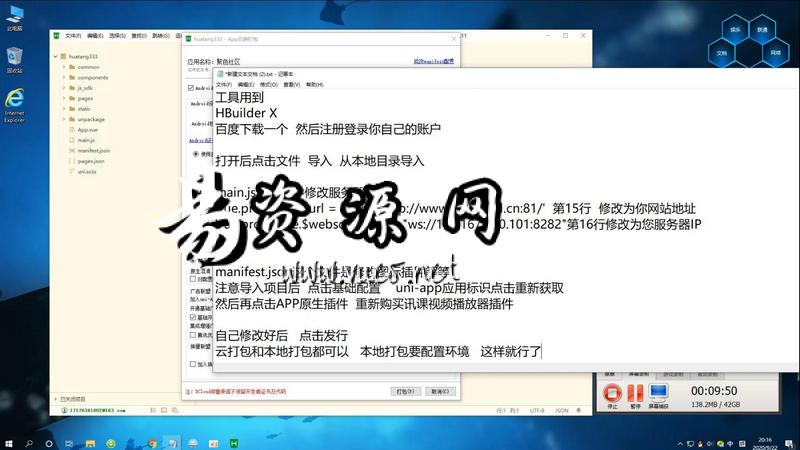Click UTF-8 encoding in HBuilder status bar
This screenshot has height=450, width=800.
point(537,410)
